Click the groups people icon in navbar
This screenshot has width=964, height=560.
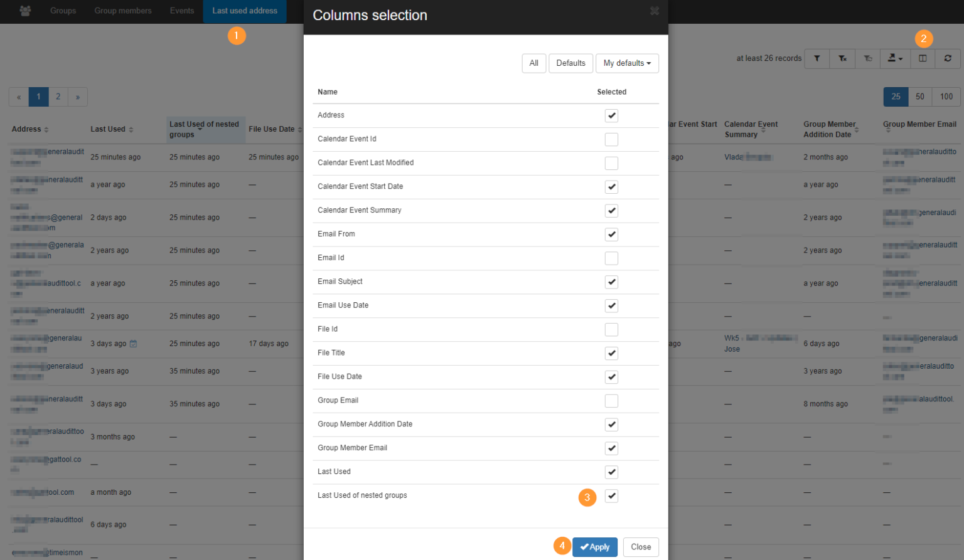(x=25, y=11)
